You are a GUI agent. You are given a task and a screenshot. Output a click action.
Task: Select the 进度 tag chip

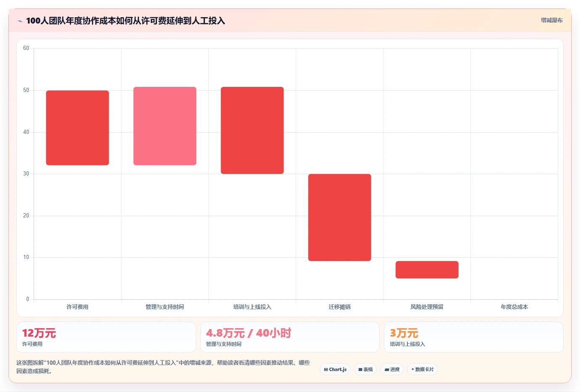[392, 369]
